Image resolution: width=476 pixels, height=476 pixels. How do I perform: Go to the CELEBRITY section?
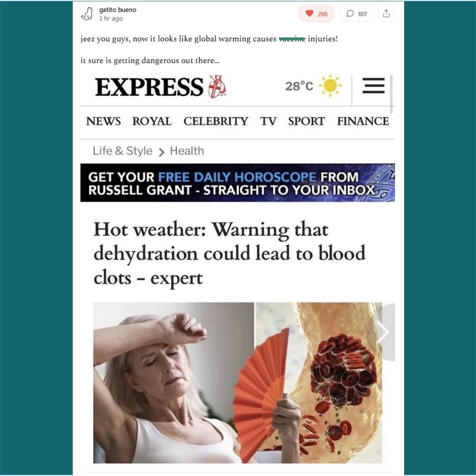coord(216,121)
